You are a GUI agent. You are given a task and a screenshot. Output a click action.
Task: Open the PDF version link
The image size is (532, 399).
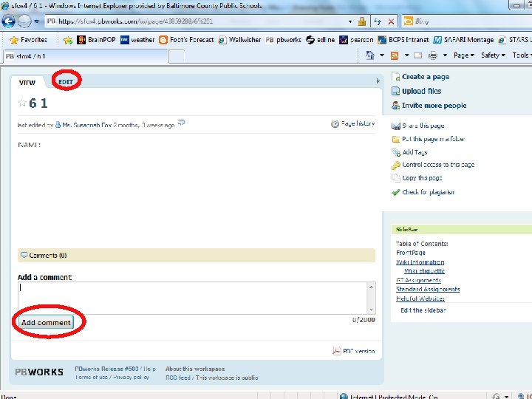pos(354,351)
